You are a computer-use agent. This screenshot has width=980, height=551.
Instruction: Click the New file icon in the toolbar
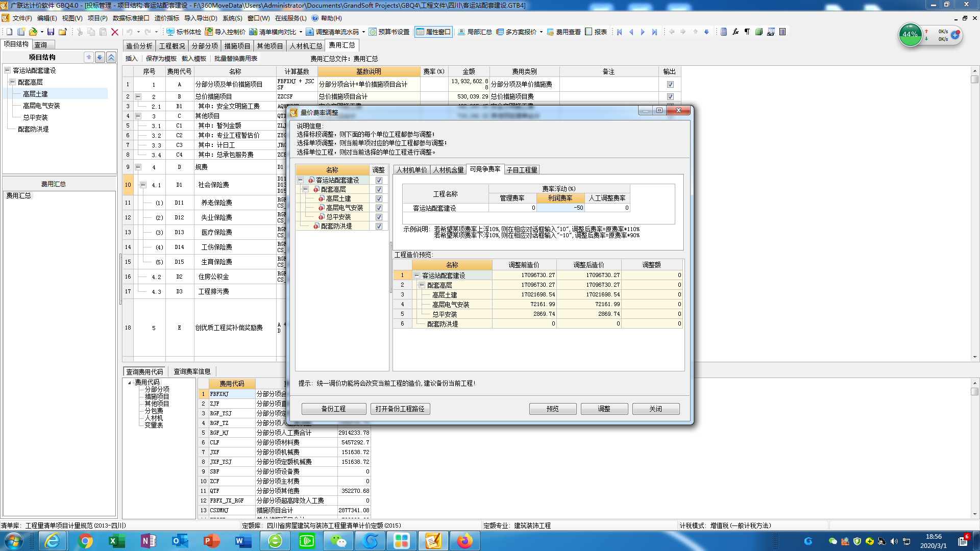point(9,32)
